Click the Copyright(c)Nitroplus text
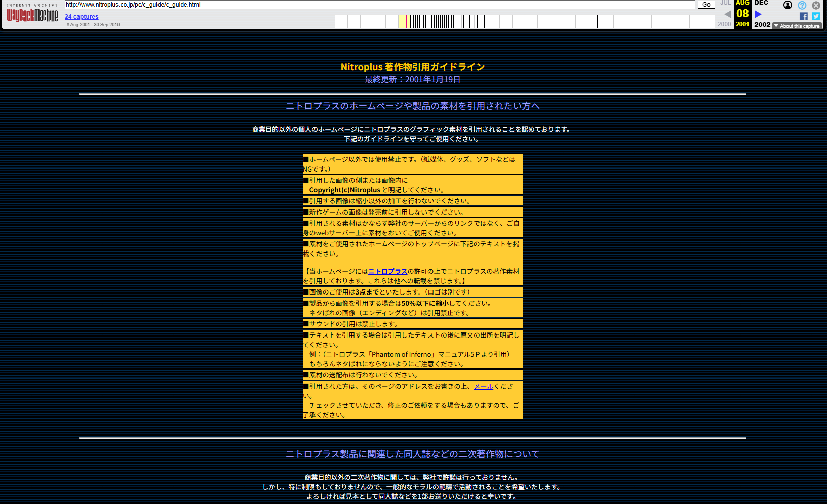Screen dimensions: 827x504 (344, 190)
